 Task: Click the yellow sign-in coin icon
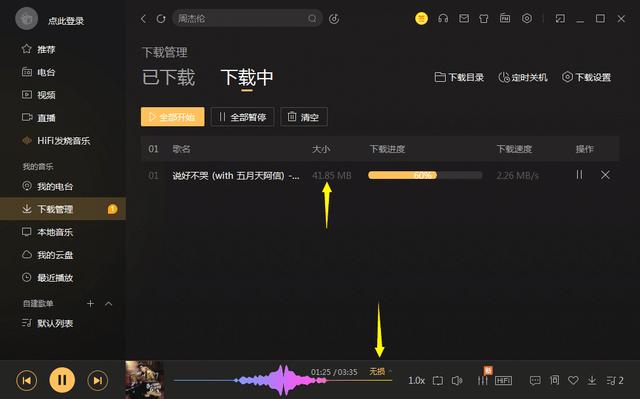pos(421,18)
